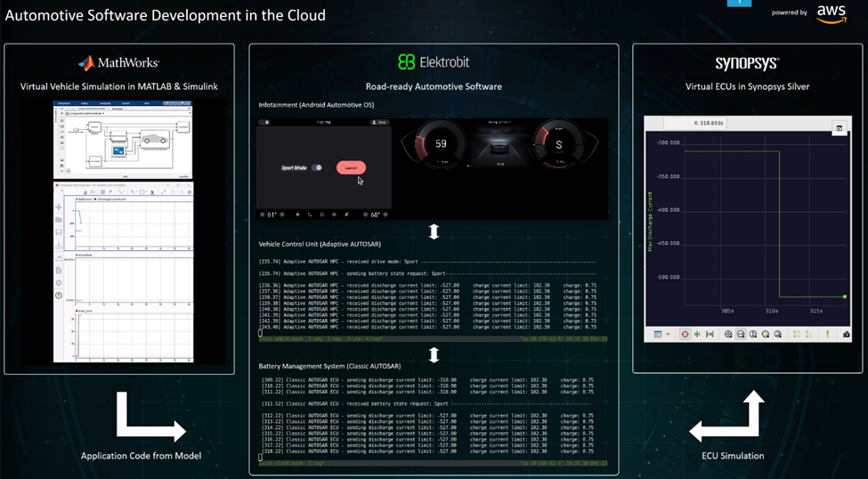Increase the 61° driver temperature
Image resolution: width=868 pixels, height=479 pixels.
[282, 215]
